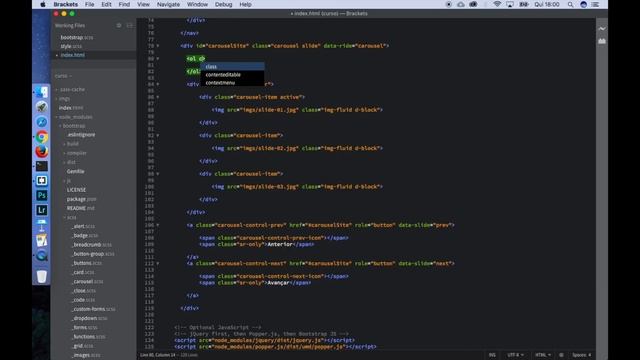Viewport: 640px width, 360px height.
Task: Open Working Files settings gear
Action: point(119,25)
